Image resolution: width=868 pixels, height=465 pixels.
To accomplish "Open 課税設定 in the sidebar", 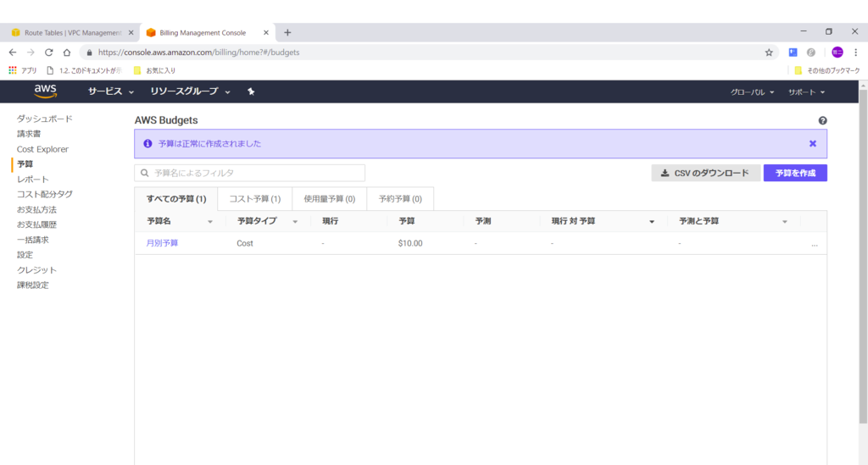I will tap(33, 285).
